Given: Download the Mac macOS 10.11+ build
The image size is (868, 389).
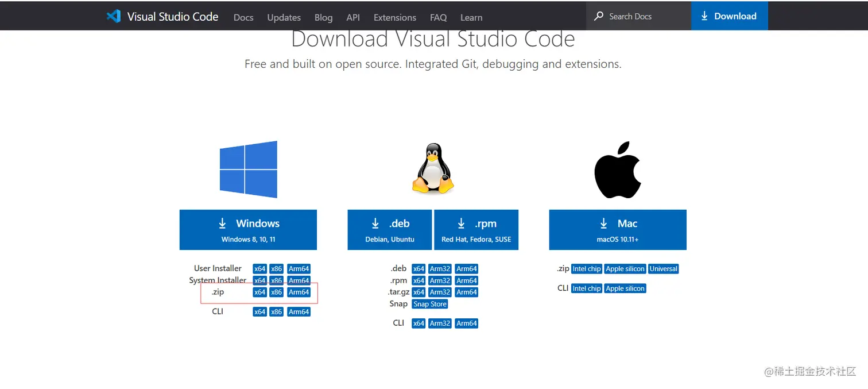Looking at the screenshot, I should point(618,230).
